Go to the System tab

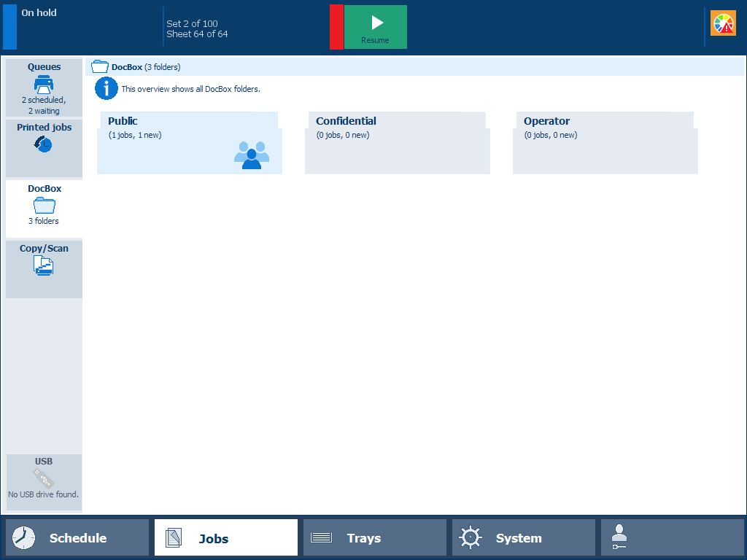tap(524, 538)
